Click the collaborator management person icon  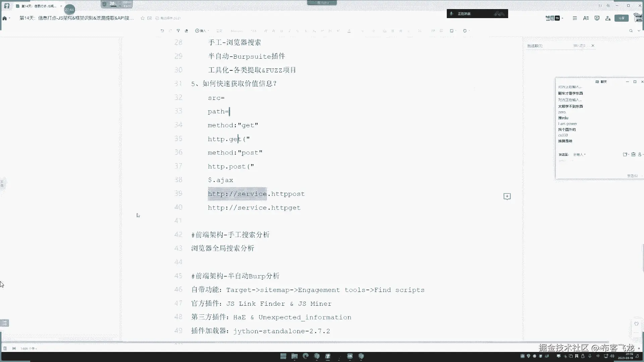608,18
